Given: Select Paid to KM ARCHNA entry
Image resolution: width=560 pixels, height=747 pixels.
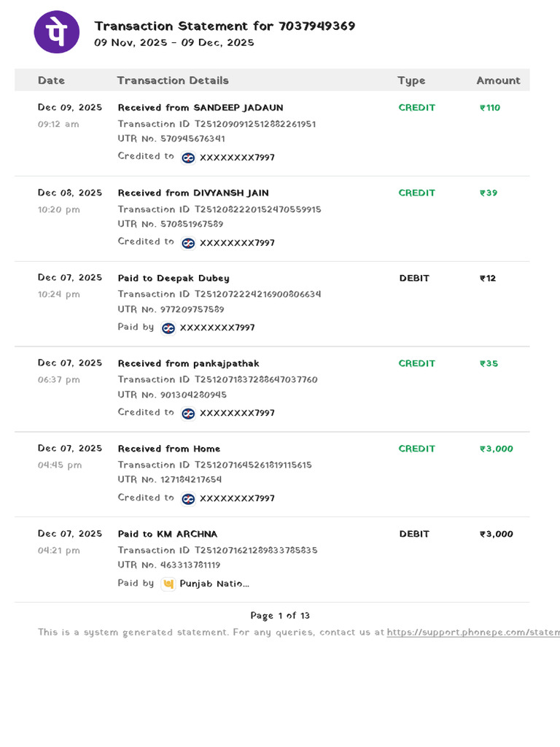Looking at the screenshot, I should pyautogui.click(x=168, y=534).
